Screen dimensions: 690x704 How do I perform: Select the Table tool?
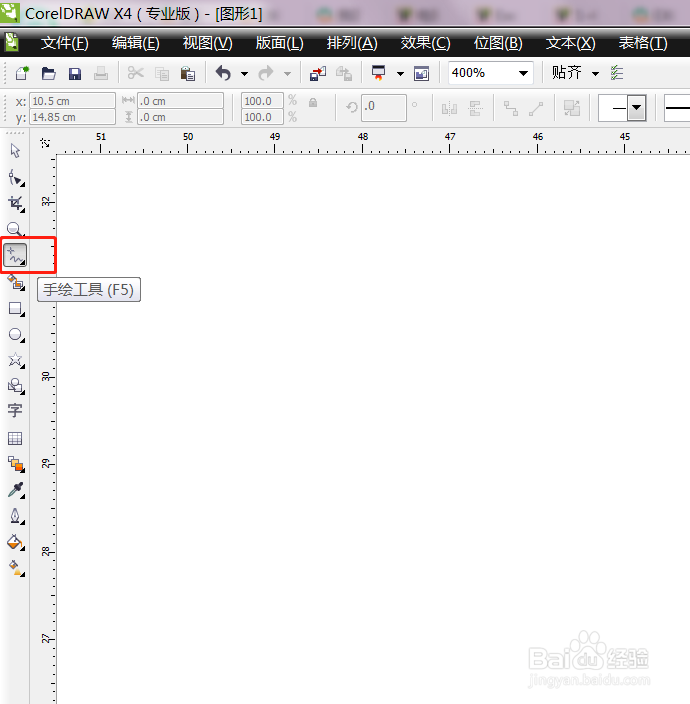click(15, 438)
